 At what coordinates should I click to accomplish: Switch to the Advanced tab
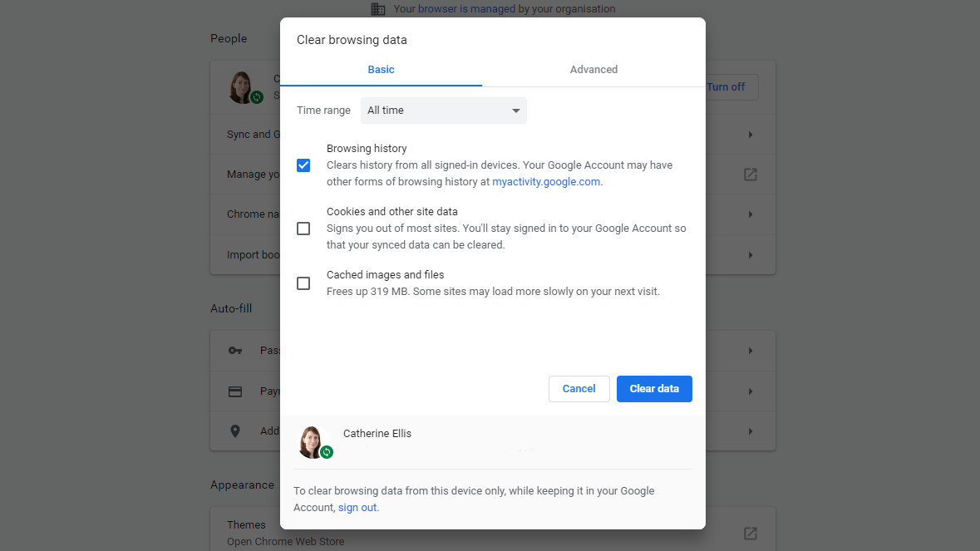click(x=593, y=69)
